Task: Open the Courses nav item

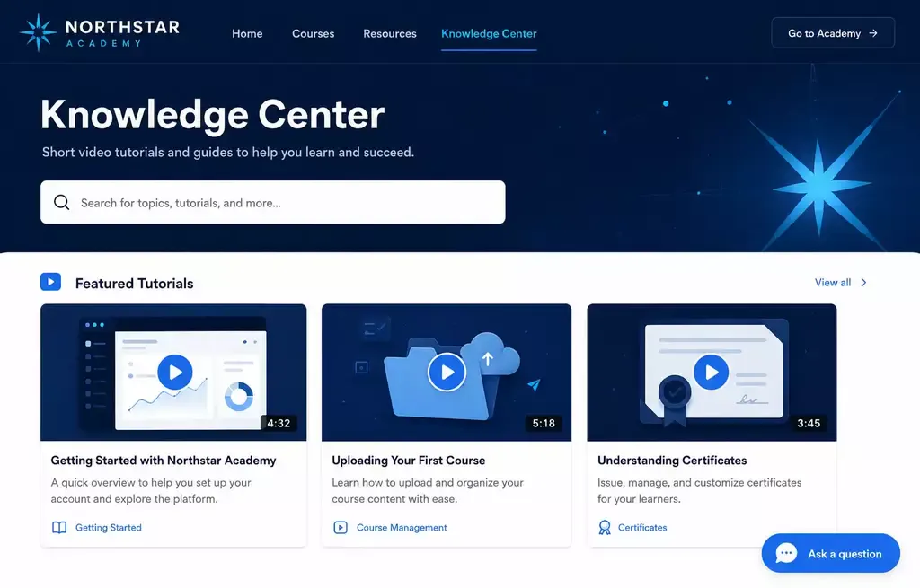Action: pos(314,33)
